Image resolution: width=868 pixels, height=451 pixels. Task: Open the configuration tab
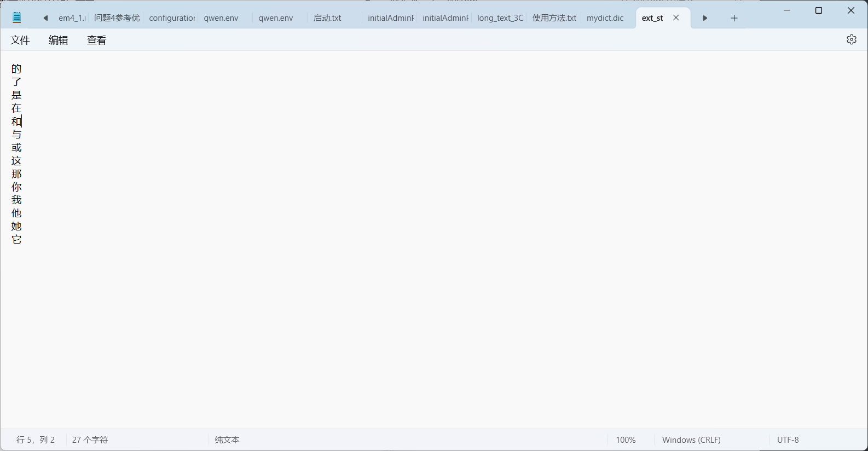click(172, 18)
